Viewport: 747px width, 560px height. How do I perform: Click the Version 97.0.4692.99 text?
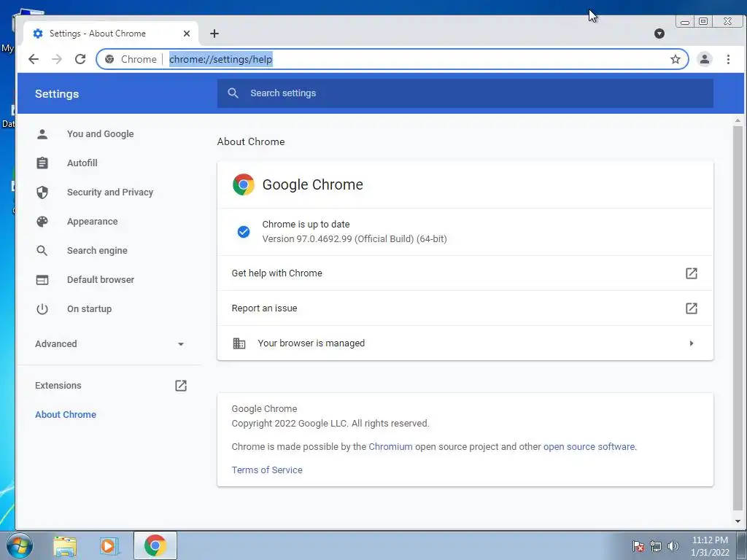(355, 239)
